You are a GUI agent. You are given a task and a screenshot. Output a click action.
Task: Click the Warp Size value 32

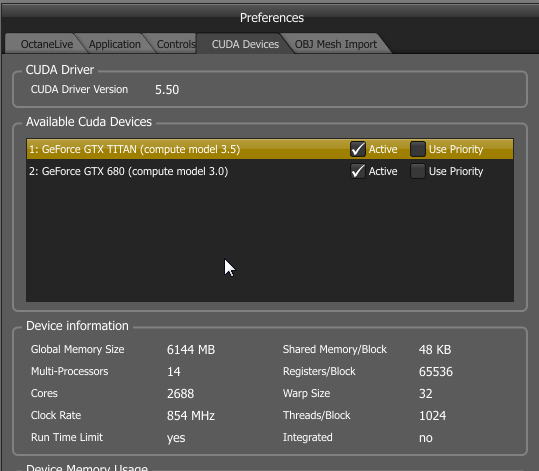click(x=426, y=394)
